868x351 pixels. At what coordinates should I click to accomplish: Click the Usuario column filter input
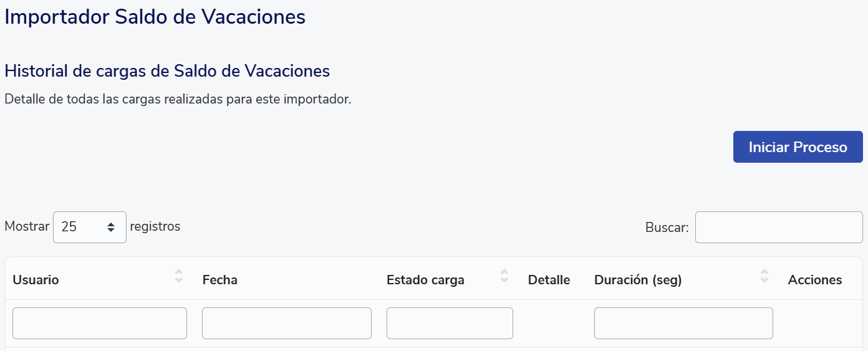point(100,323)
